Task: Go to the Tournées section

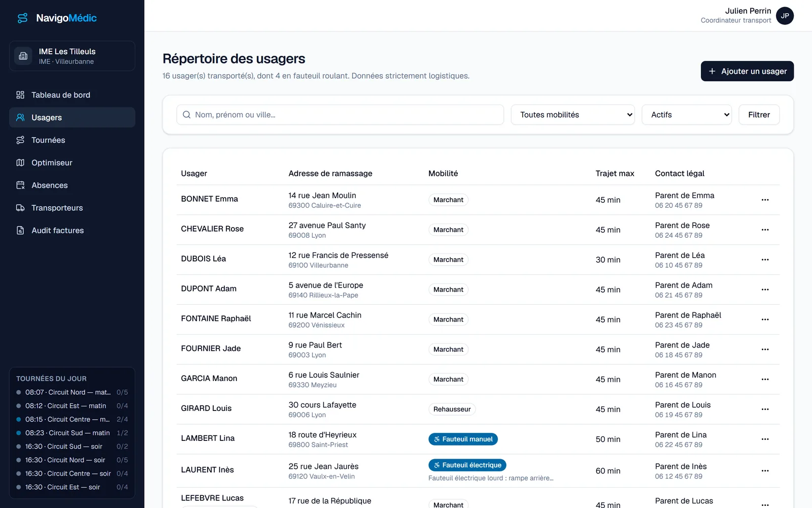Action: (x=72, y=140)
